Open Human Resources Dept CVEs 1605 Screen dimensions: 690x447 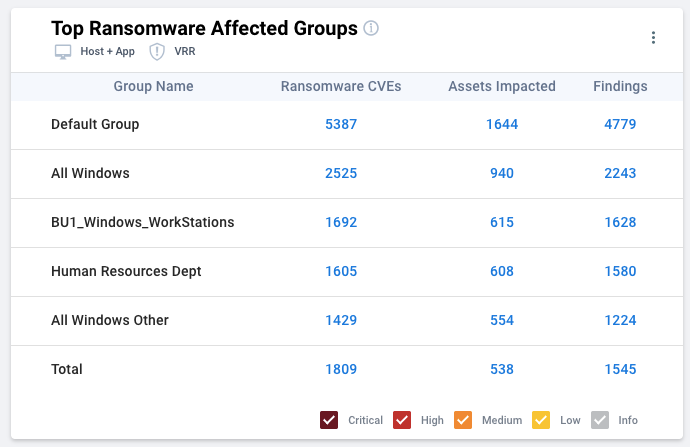click(x=341, y=271)
